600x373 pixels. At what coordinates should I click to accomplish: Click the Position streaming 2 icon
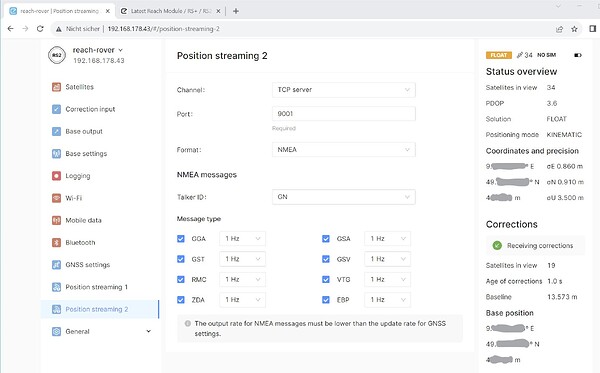tap(56, 309)
